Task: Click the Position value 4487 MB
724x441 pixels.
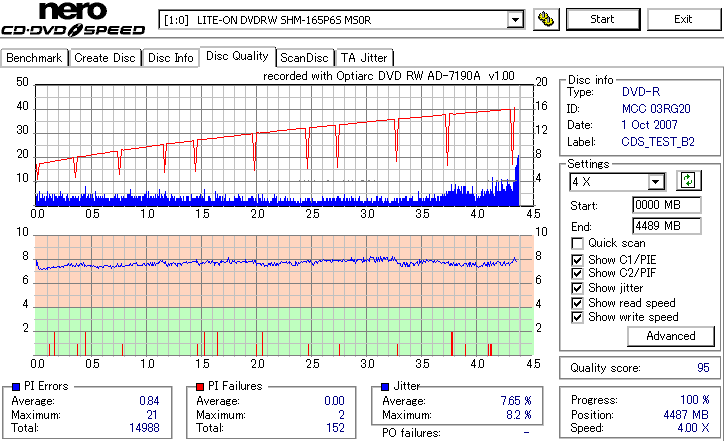Action: click(686, 415)
